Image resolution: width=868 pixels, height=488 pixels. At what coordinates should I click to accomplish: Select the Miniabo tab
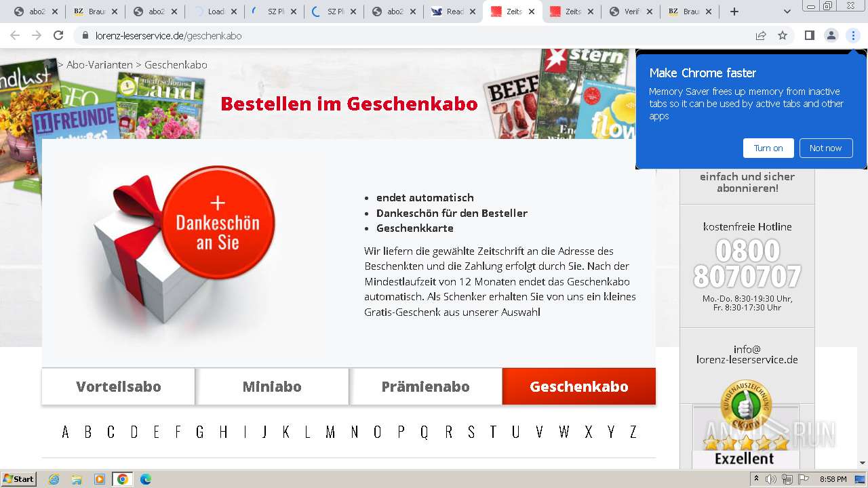272,386
